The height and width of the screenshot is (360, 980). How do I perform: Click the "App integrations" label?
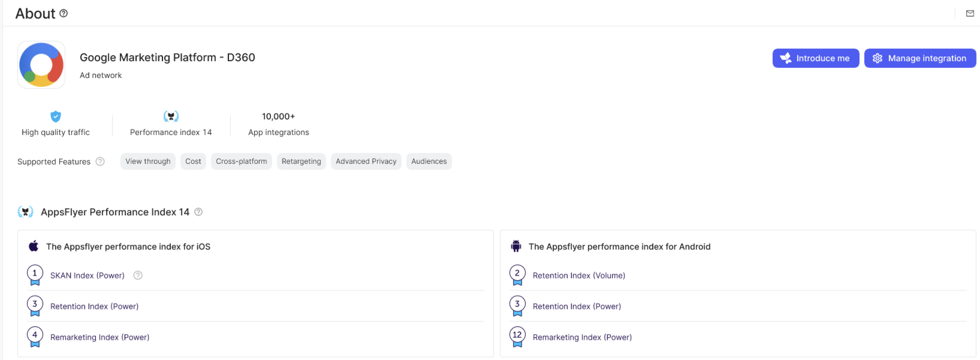coord(278,132)
